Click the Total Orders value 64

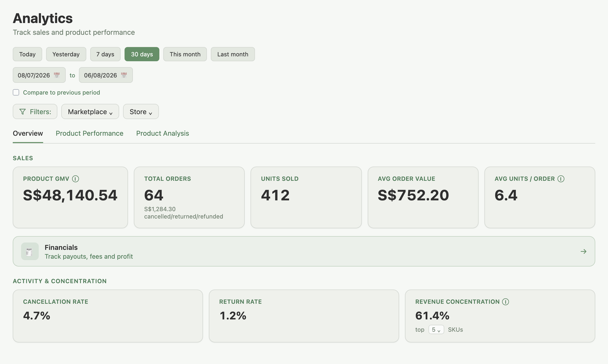(x=154, y=195)
